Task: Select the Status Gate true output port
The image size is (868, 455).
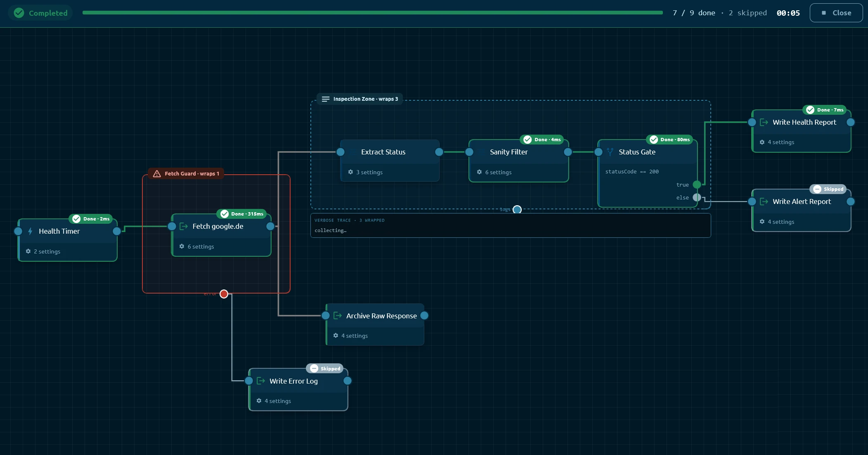Action: (x=697, y=185)
